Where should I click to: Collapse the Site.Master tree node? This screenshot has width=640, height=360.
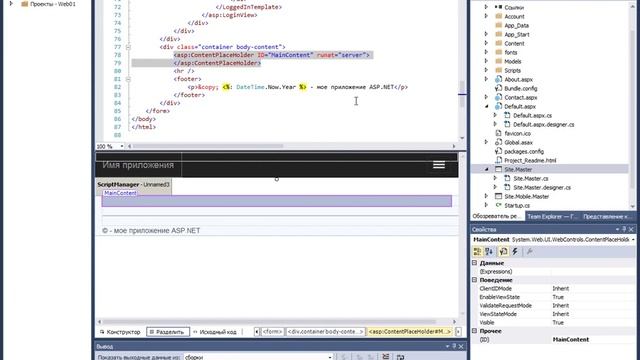coord(486,169)
